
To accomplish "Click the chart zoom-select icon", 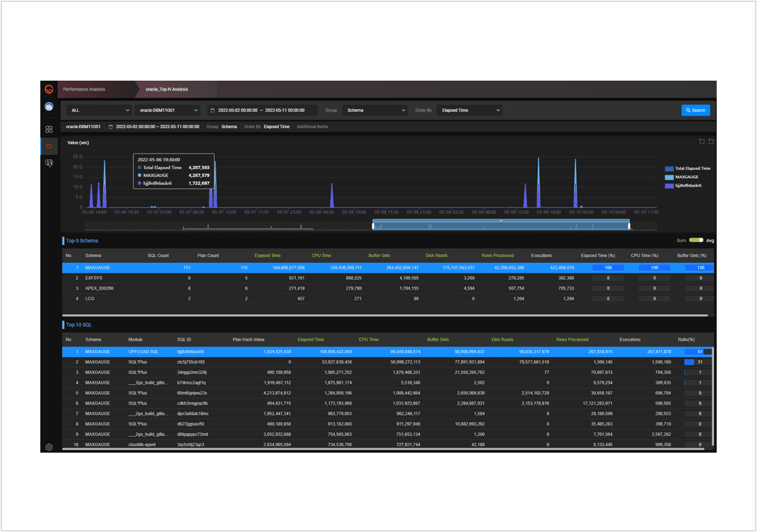I will (x=702, y=142).
